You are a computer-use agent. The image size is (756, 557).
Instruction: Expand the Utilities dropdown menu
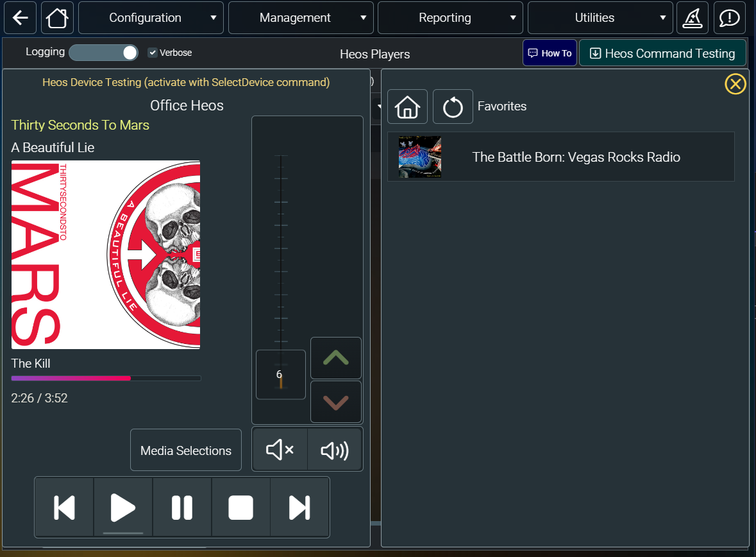point(600,18)
